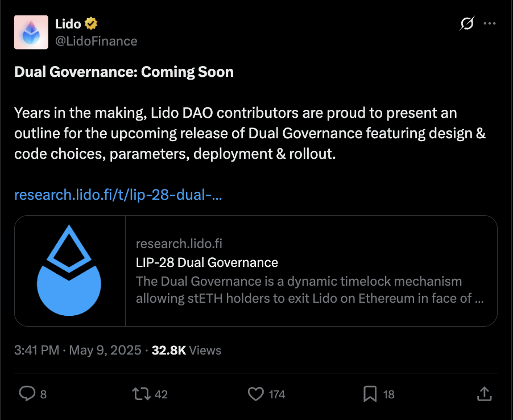Click the @LidoFinance handle
513x420 pixels.
coord(96,41)
